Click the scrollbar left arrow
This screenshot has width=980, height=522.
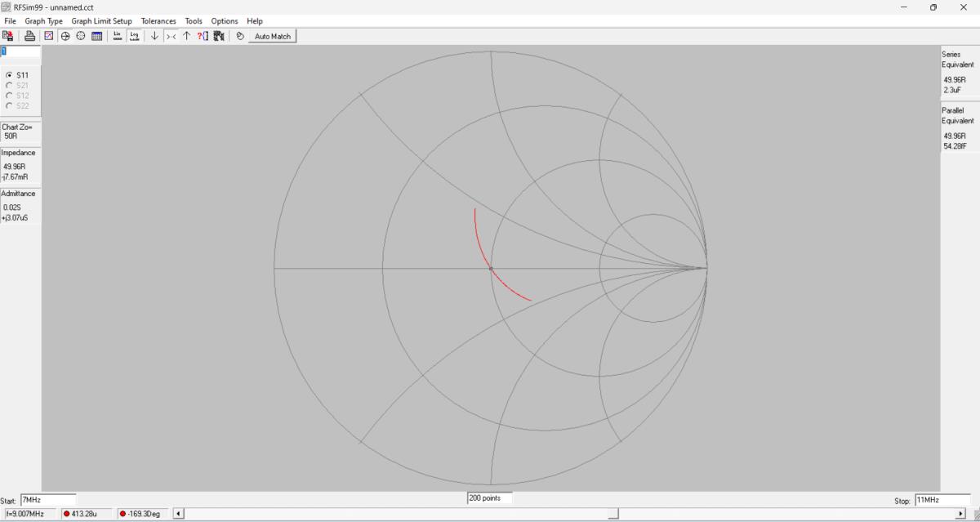(179, 513)
